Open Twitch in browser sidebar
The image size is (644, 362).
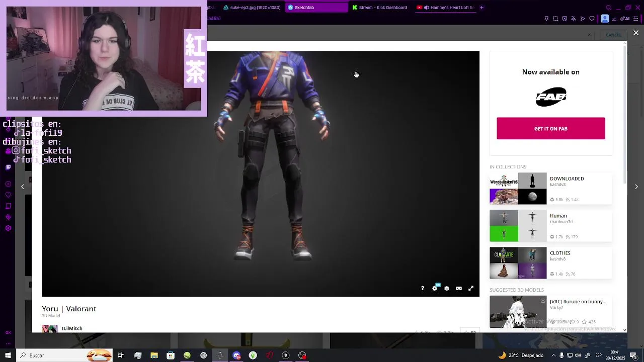tap(8, 167)
